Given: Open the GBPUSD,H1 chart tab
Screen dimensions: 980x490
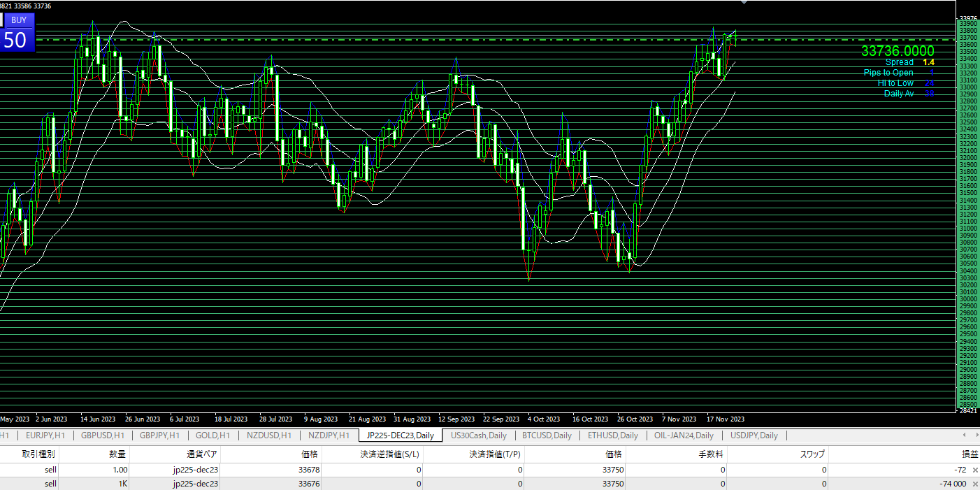Looking at the screenshot, I should coord(103,435).
